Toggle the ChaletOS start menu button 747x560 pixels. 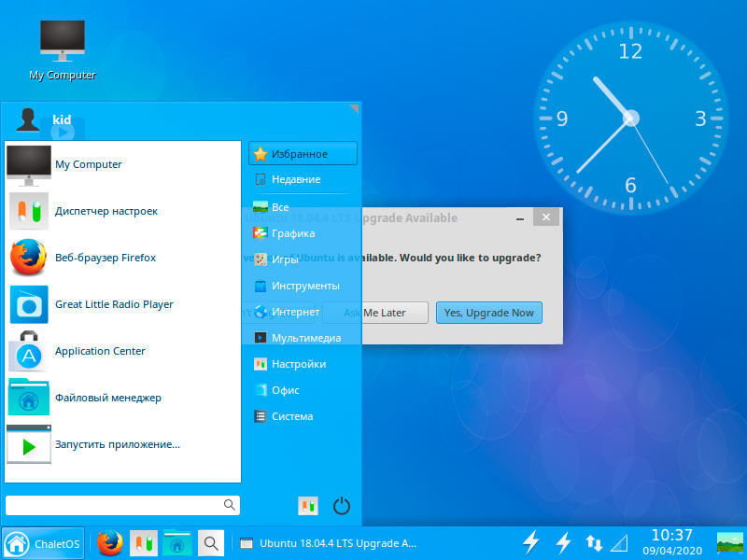(43, 543)
